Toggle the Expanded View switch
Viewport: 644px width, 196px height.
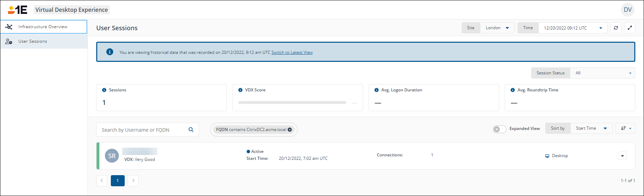coord(499,129)
